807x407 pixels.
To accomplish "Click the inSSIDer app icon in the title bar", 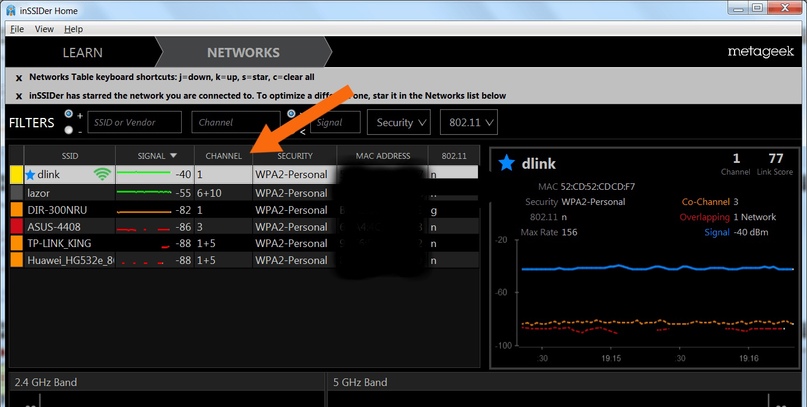I will click(x=10, y=10).
